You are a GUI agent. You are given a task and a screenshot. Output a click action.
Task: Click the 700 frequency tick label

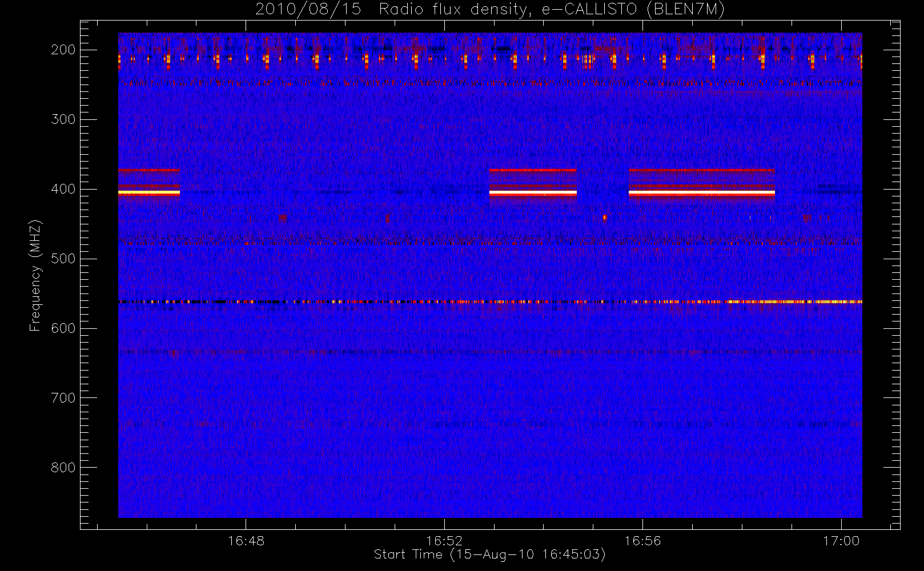(63, 398)
